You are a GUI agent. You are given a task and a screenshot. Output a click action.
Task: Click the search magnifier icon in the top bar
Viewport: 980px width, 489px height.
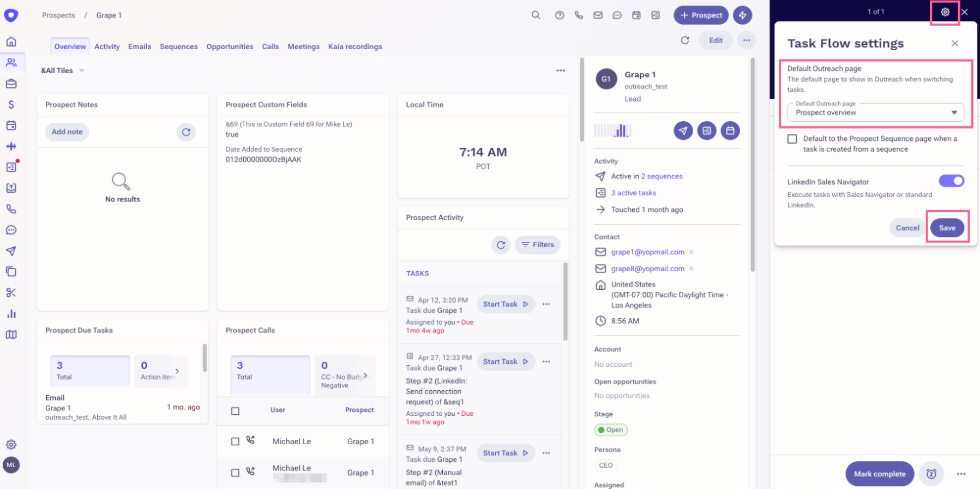click(x=536, y=15)
